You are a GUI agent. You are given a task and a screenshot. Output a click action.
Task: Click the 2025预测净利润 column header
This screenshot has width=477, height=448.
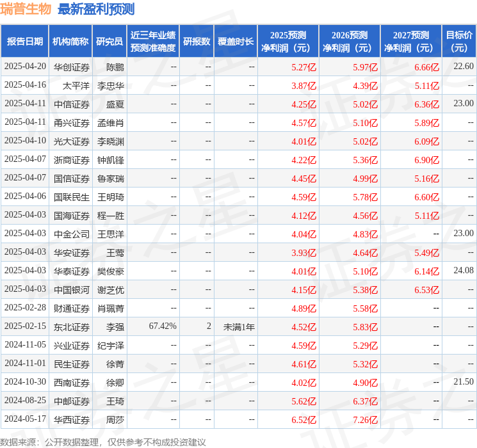point(288,41)
